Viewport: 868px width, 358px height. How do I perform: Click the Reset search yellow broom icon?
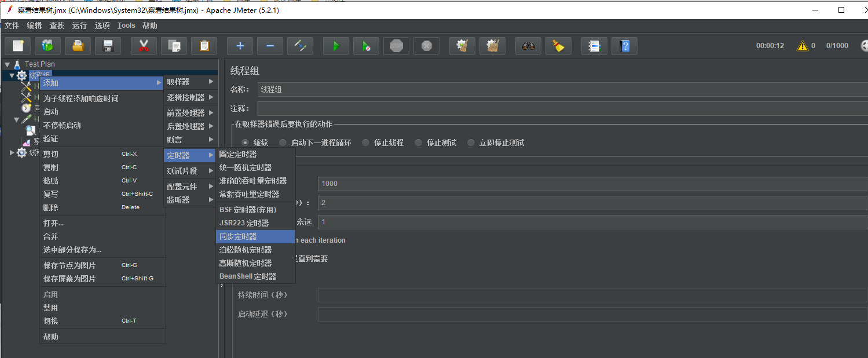(x=558, y=46)
